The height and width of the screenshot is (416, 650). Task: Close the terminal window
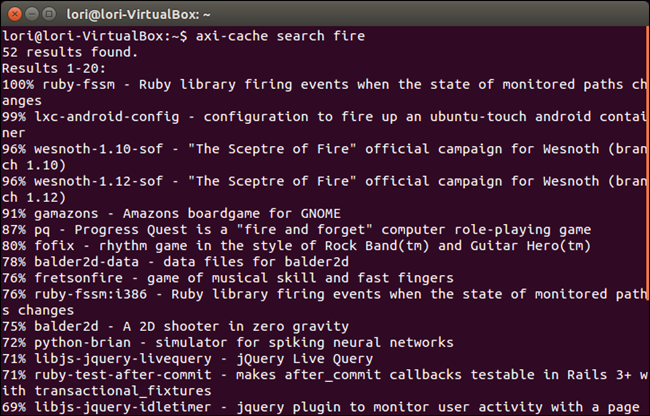(15, 14)
